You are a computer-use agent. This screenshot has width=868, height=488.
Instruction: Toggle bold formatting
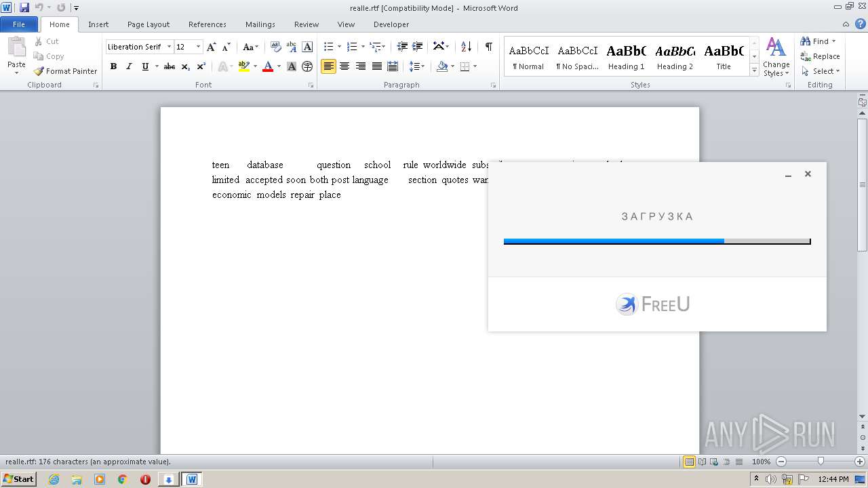(113, 66)
